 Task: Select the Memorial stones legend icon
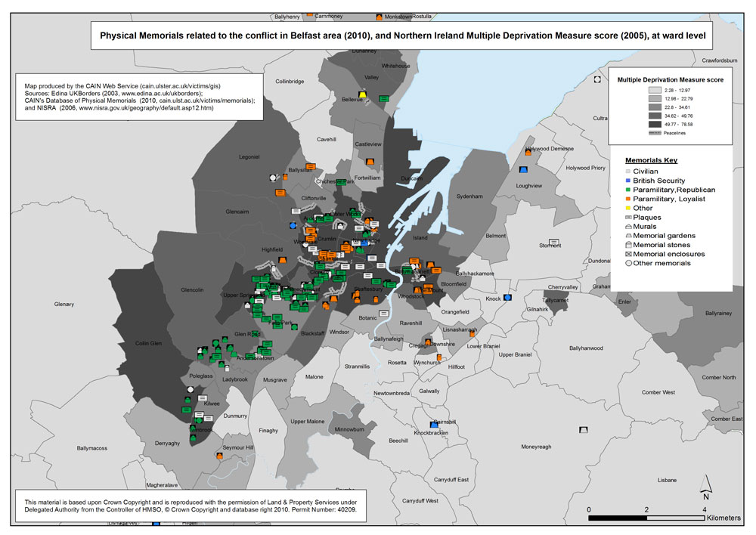click(627, 245)
